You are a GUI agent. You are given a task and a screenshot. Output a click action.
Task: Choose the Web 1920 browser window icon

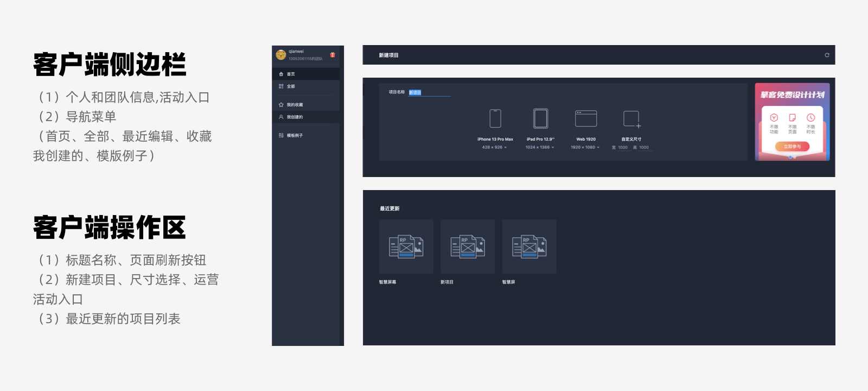(x=586, y=118)
